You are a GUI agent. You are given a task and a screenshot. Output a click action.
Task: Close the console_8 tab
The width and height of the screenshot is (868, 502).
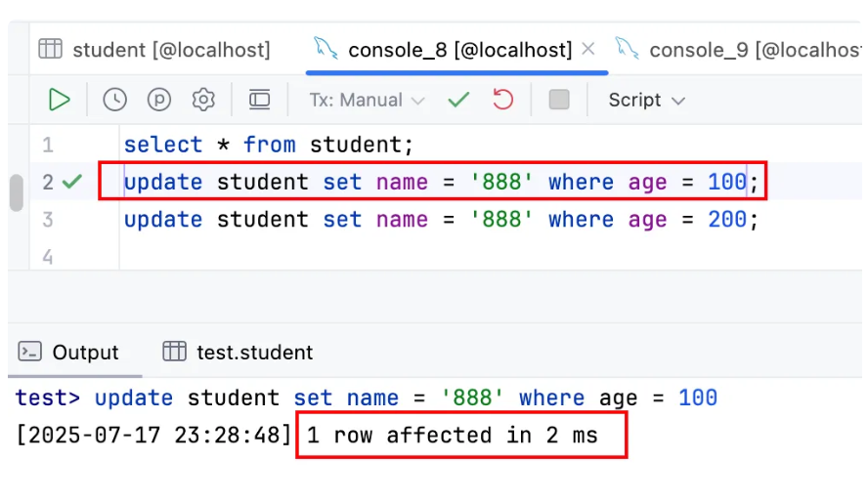tap(588, 49)
